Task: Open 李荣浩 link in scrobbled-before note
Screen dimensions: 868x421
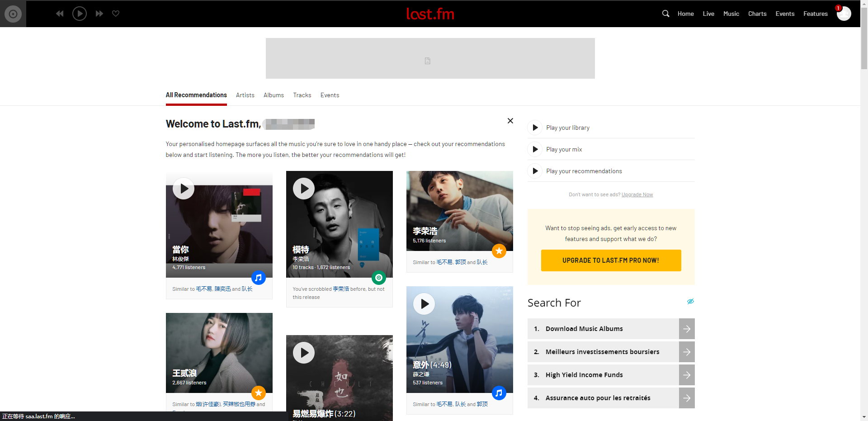Action: (341, 289)
